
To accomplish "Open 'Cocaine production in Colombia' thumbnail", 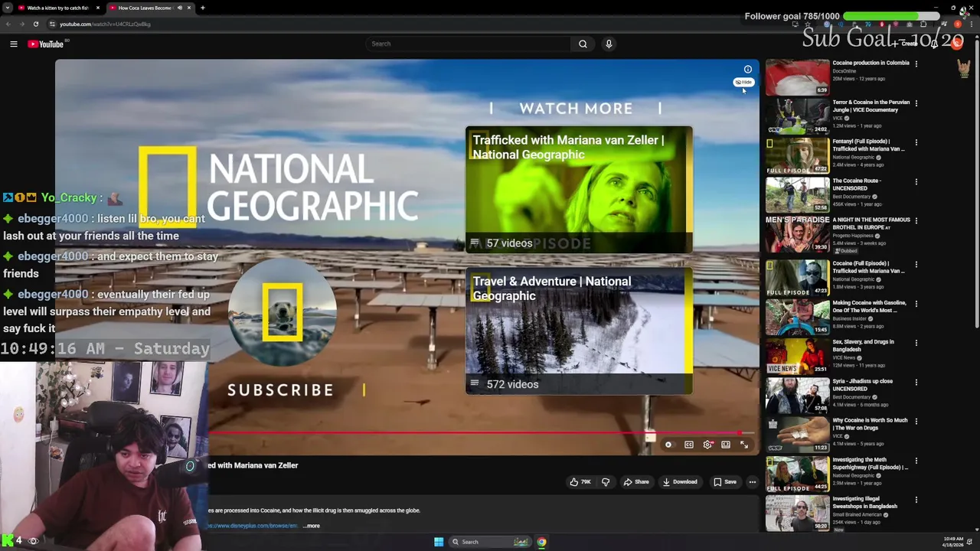I will pyautogui.click(x=797, y=77).
